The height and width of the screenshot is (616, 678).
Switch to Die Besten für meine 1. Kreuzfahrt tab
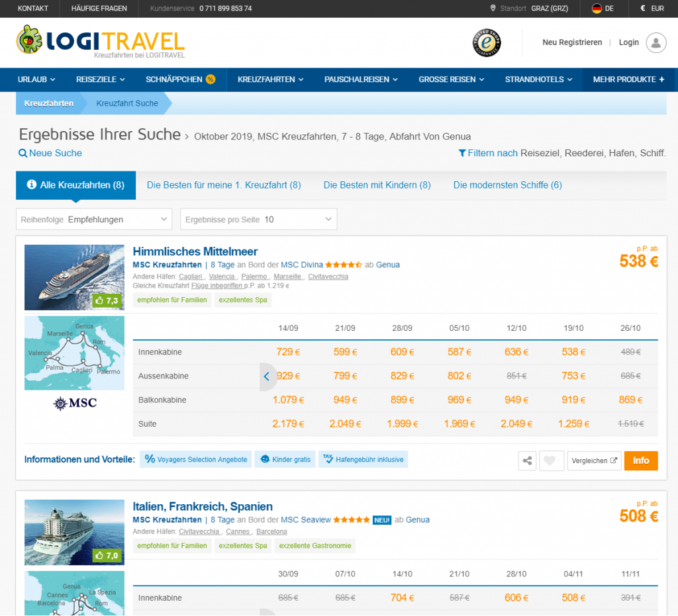[x=224, y=185]
